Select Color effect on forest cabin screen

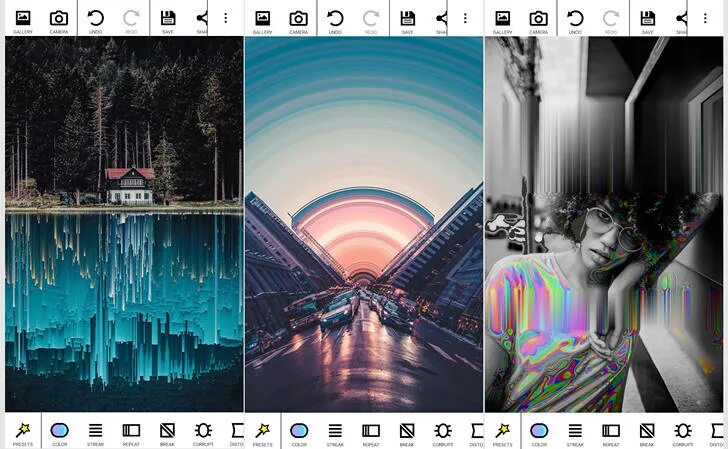59,434
